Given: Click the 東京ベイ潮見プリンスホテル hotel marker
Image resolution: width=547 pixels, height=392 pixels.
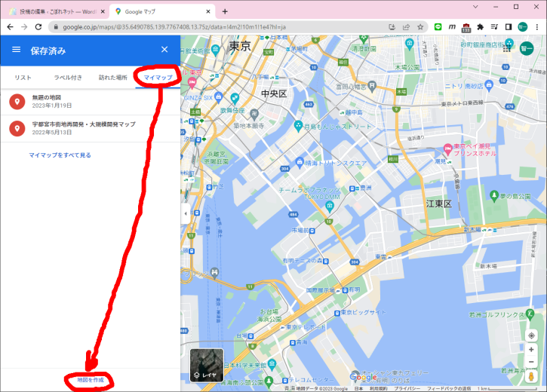Looking at the screenshot, I should [x=447, y=149].
